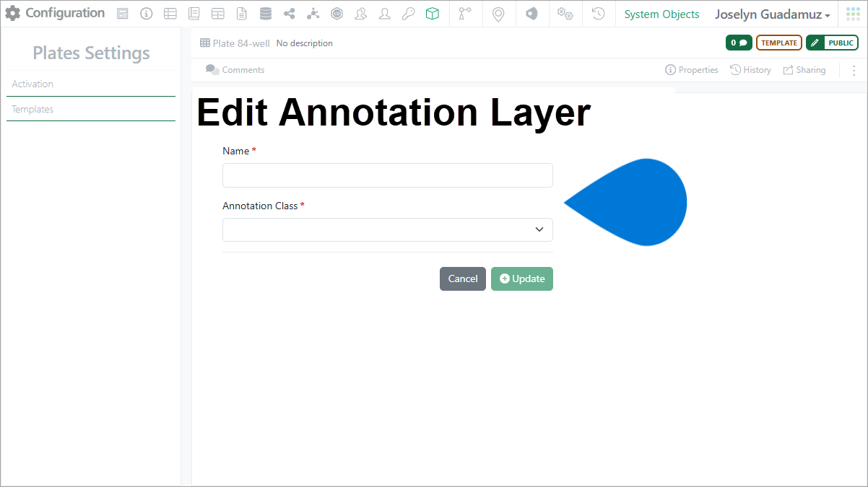Image resolution: width=868 pixels, height=487 pixels.
Task: Click the 'No description' text
Action: [305, 43]
